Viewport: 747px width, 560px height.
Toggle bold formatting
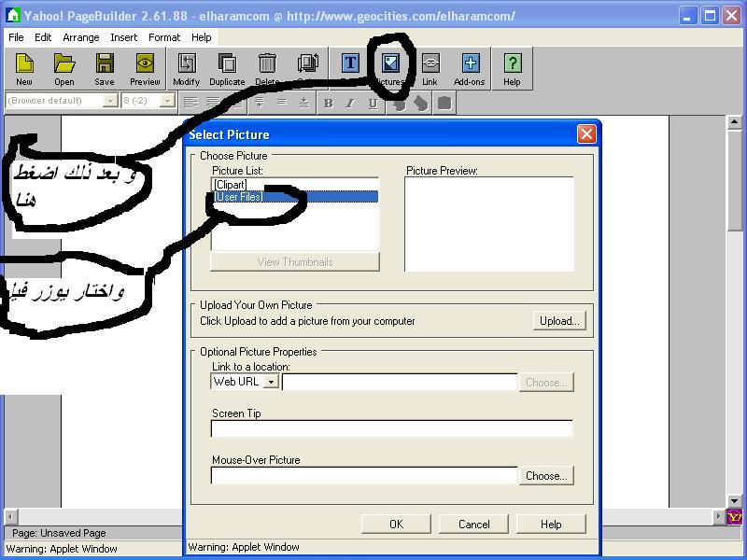[x=329, y=103]
